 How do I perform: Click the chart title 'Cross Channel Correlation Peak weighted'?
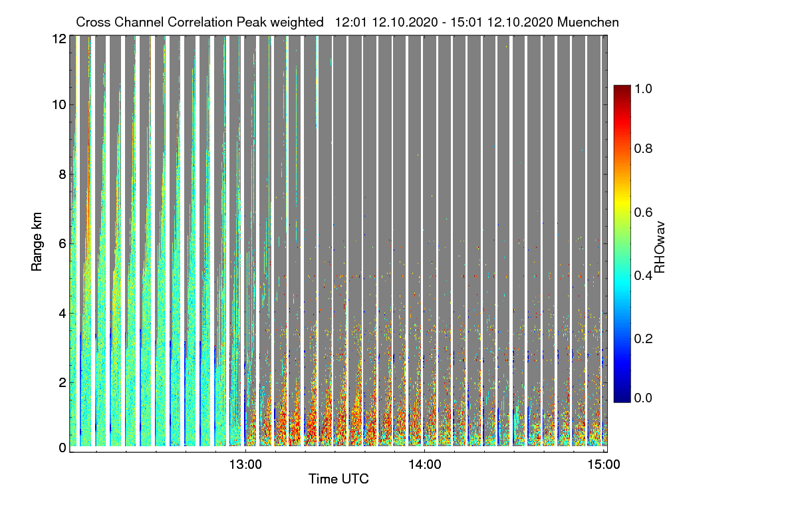tap(199, 22)
